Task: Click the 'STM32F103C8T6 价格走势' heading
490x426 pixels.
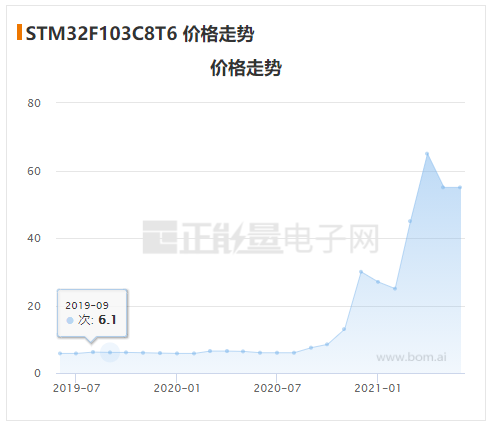Action: (x=140, y=34)
